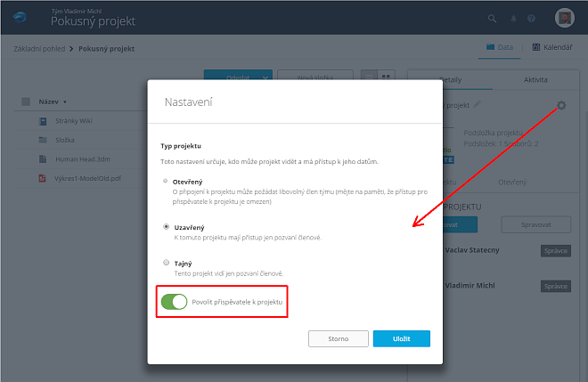Click the Uložit button
Image resolution: width=588 pixels, height=382 pixels.
click(x=402, y=338)
